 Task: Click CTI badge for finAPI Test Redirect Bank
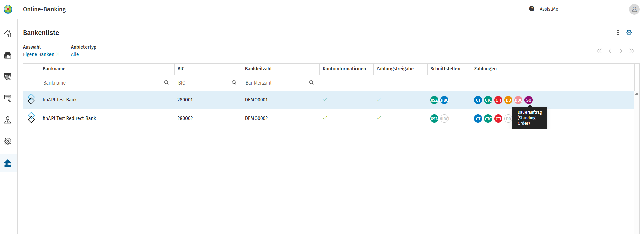pos(498,119)
